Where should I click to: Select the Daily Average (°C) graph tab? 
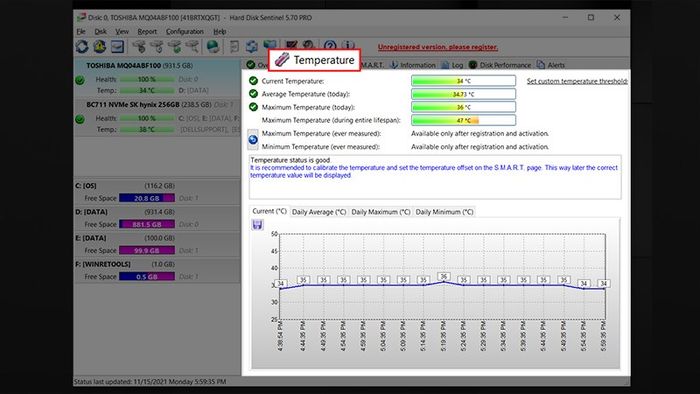point(319,212)
